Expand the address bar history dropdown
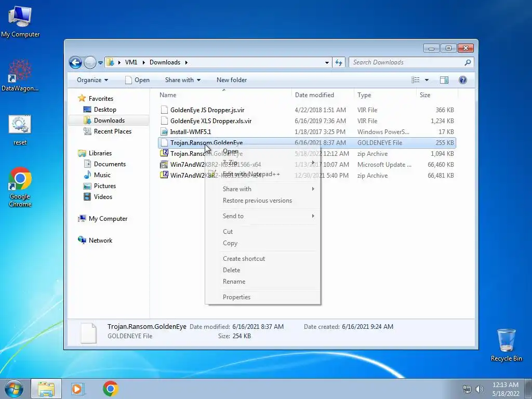532x399 pixels. tap(327, 62)
